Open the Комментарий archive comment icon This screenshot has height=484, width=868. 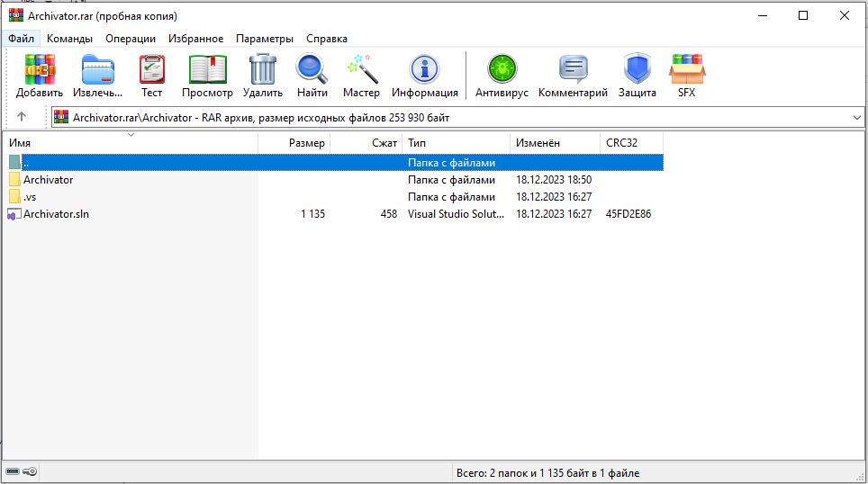tap(573, 69)
